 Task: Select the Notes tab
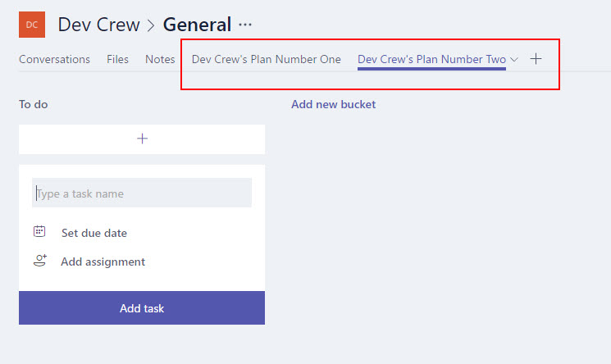(x=160, y=59)
